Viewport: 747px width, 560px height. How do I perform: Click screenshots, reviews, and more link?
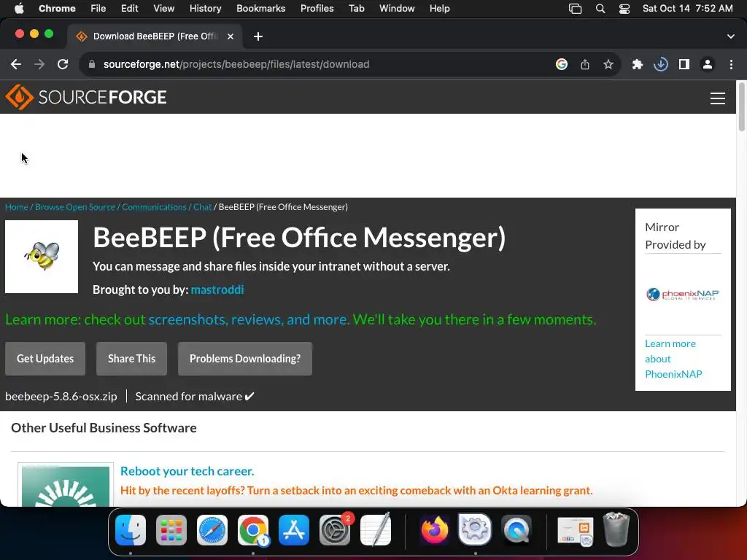coord(248,319)
